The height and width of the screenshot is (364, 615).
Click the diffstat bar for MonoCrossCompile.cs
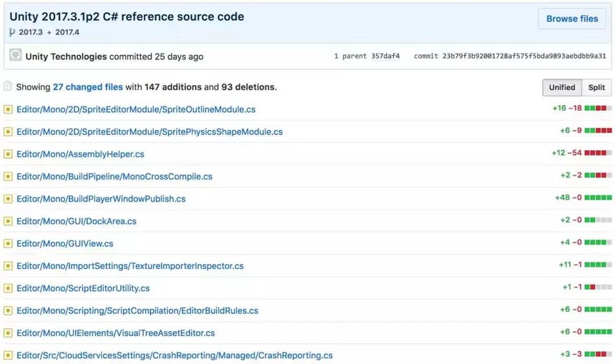(598, 176)
